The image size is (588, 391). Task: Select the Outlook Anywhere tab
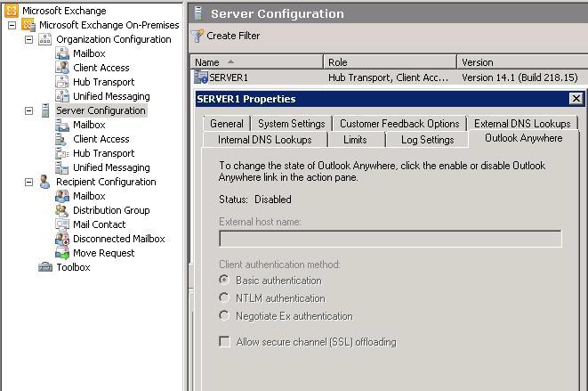523,138
